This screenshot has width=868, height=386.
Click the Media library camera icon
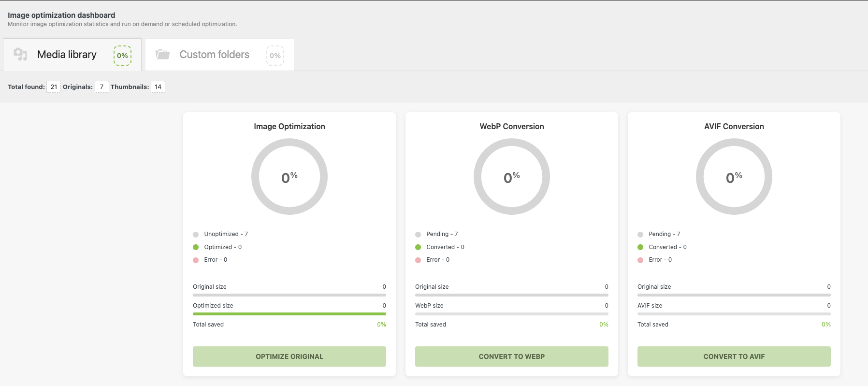point(20,54)
